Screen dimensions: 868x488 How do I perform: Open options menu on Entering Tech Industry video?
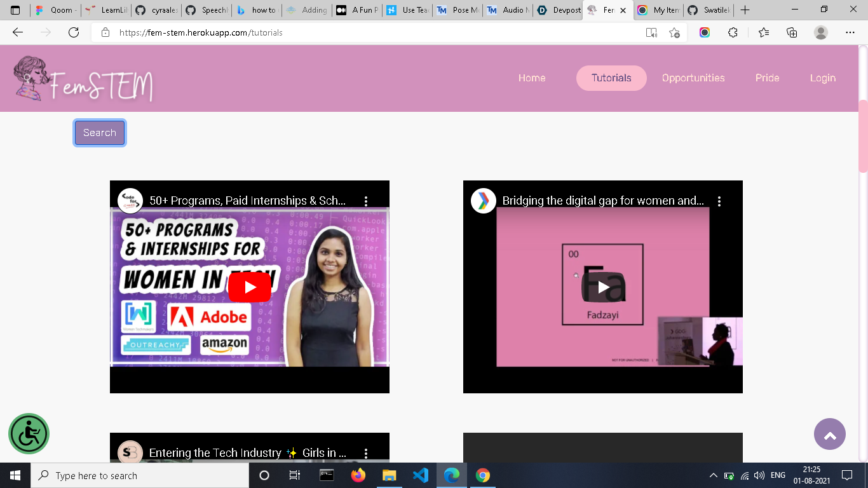(366, 453)
